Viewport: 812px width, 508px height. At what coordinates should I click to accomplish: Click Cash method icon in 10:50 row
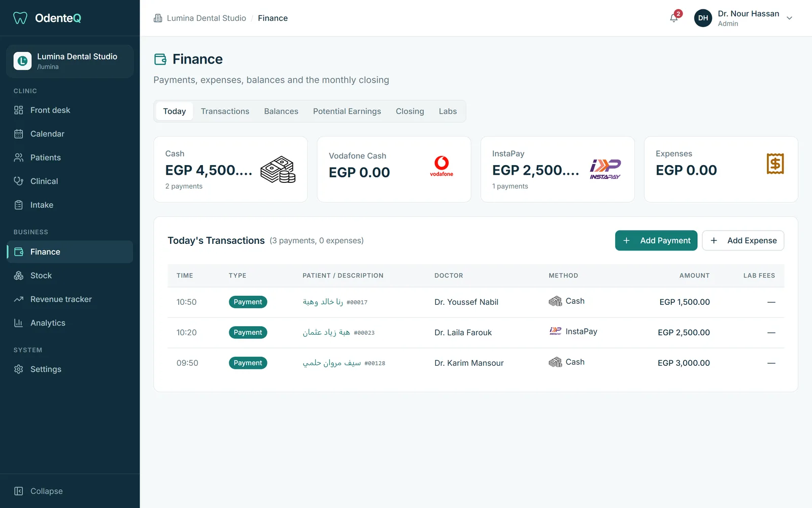tap(555, 301)
